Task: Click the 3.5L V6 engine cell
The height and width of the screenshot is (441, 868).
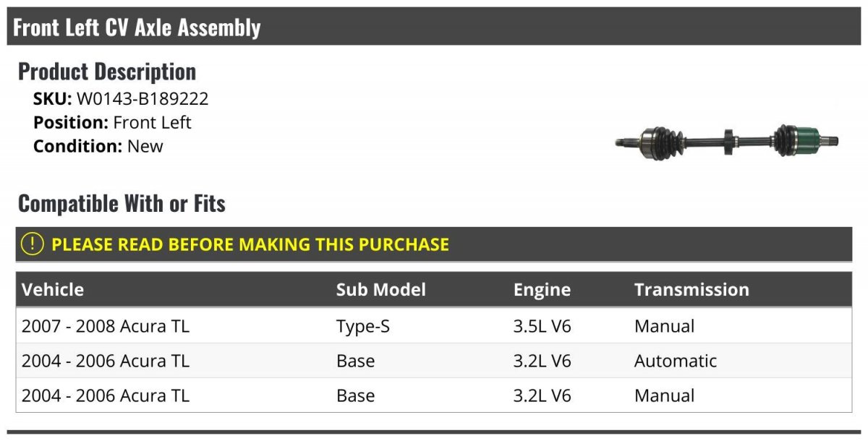Action: coord(542,326)
